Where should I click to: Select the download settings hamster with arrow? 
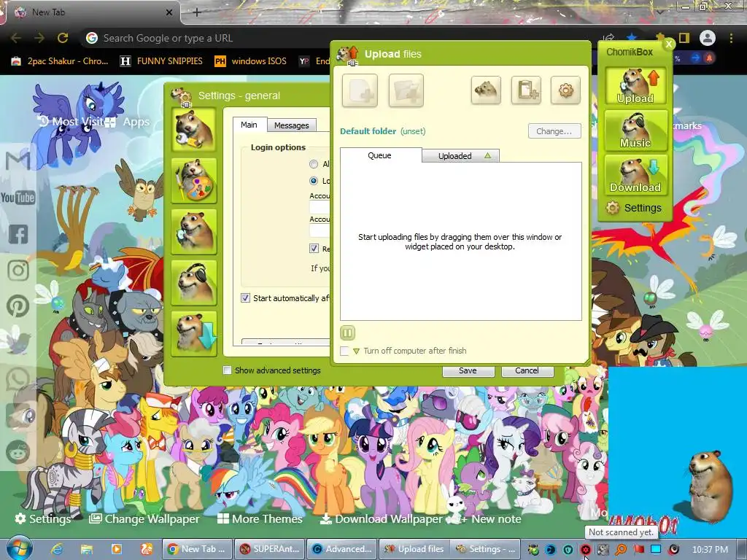[x=194, y=334]
